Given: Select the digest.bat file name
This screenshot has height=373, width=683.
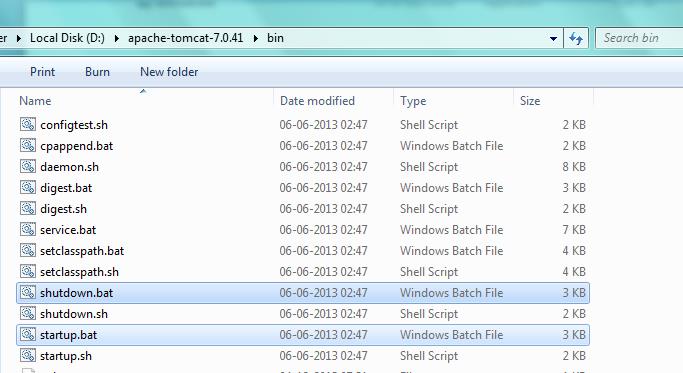Looking at the screenshot, I should click(66, 188).
